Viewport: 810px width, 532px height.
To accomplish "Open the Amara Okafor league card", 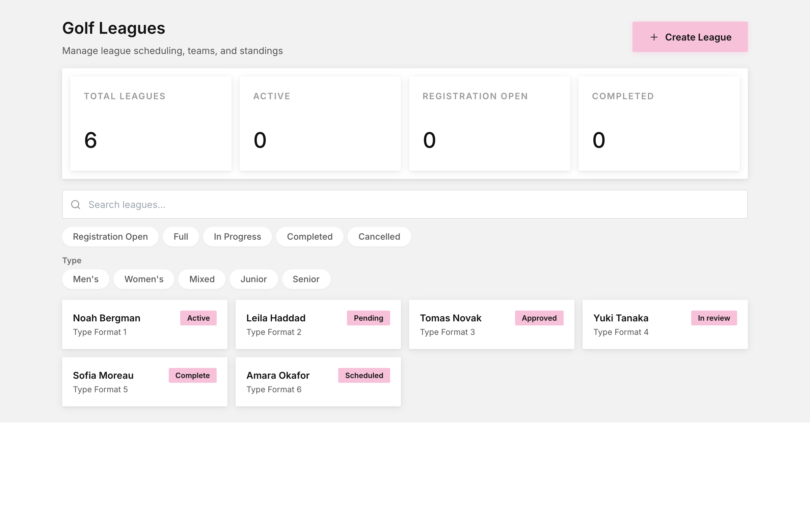I will click(x=318, y=381).
